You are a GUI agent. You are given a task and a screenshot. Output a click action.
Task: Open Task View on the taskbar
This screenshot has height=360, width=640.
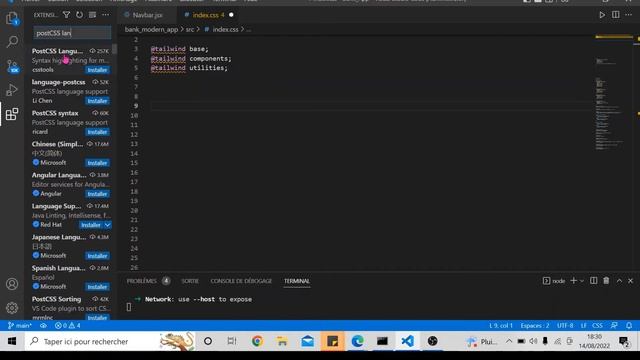(232, 341)
